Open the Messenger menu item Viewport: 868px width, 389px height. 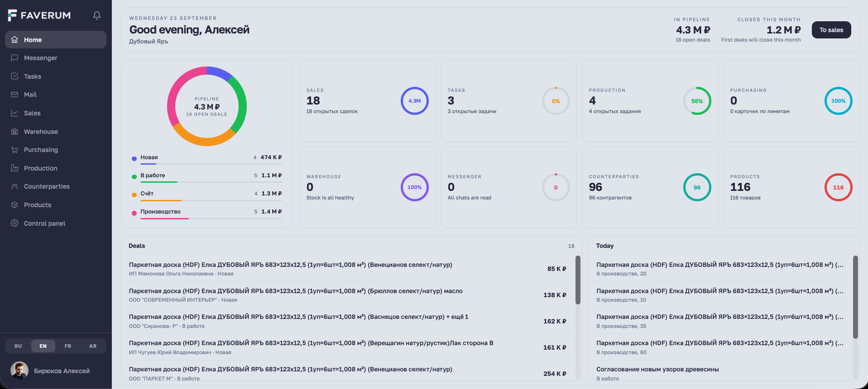tap(56, 58)
